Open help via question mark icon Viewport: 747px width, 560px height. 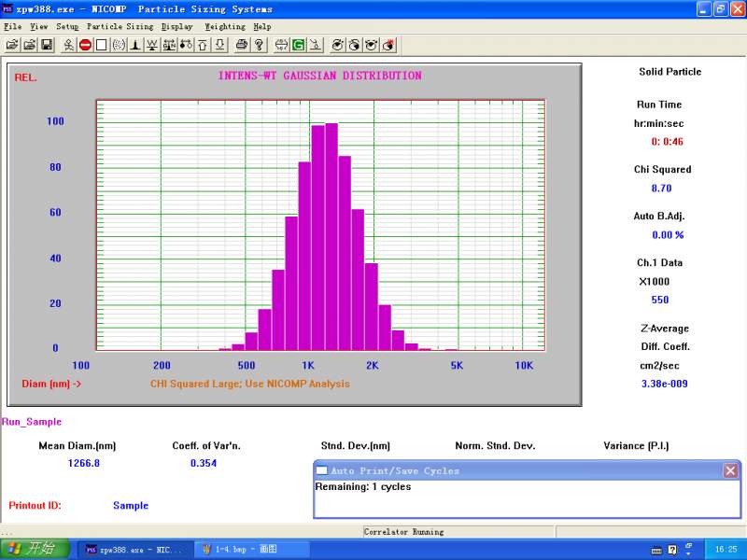(x=259, y=44)
